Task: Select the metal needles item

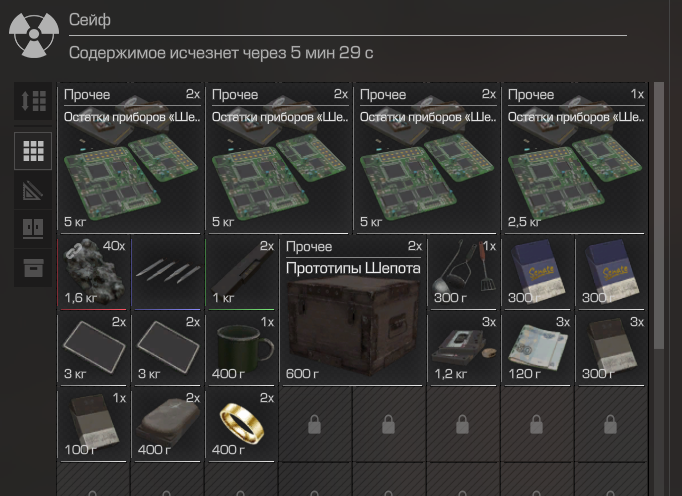Action: pos(168,273)
